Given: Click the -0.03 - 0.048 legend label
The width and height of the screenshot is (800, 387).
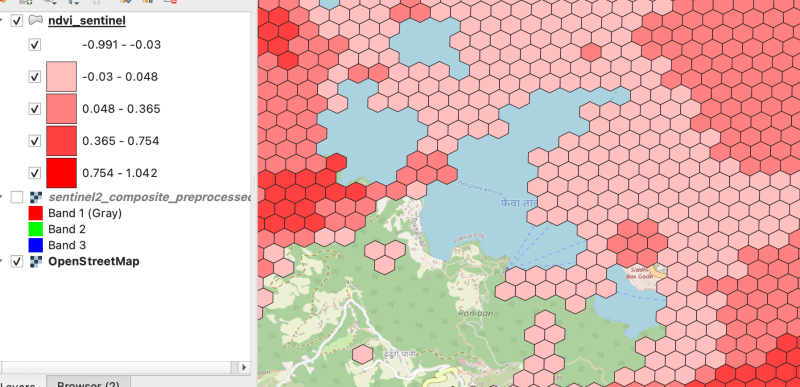Looking at the screenshot, I should 120,77.
